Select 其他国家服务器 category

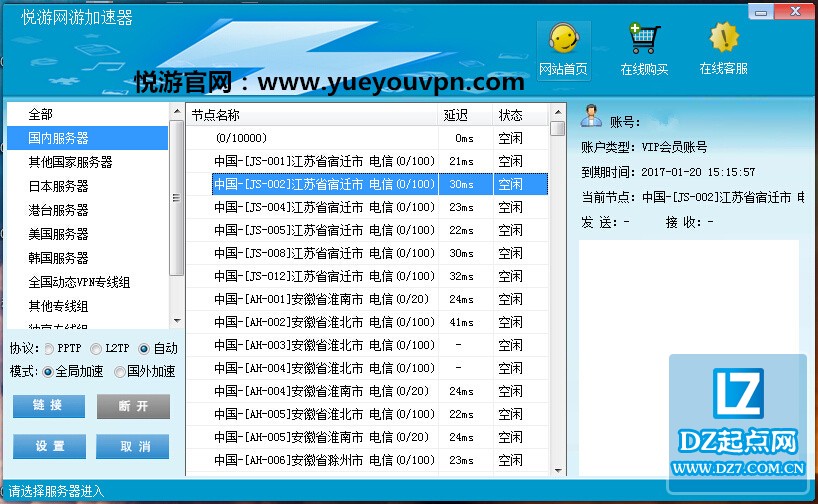[88, 162]
